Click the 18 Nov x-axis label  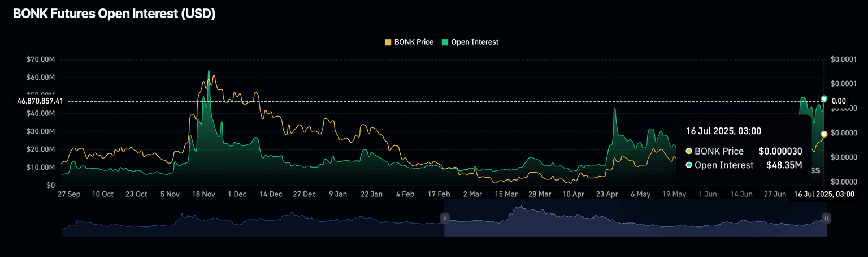[203, 194]
